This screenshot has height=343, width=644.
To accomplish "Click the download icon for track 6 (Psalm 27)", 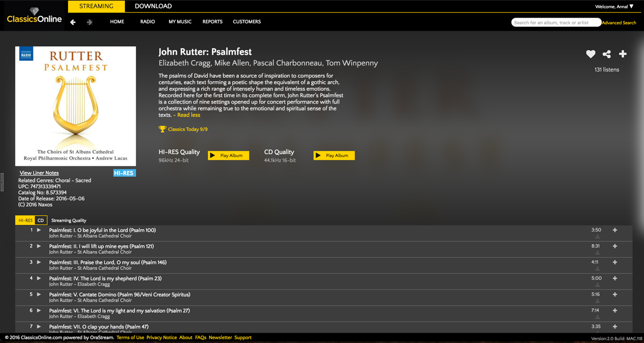I will click(x=597, y=317).
